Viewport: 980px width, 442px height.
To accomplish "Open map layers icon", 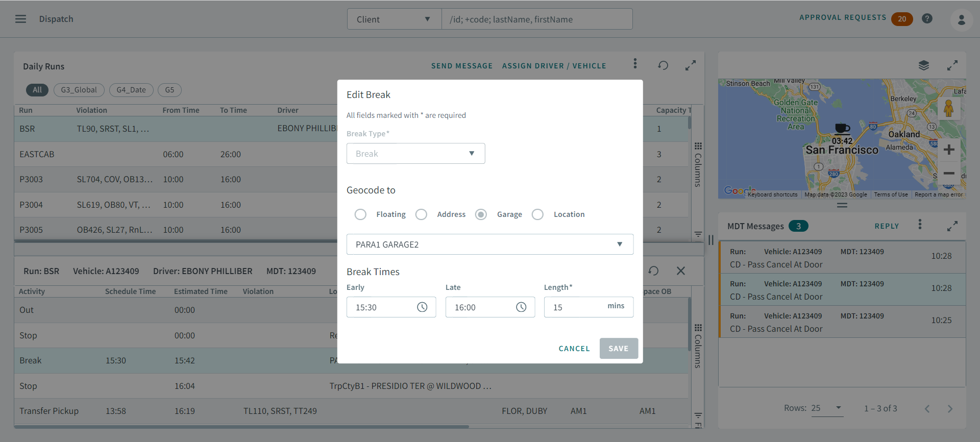I will (923, 65).
